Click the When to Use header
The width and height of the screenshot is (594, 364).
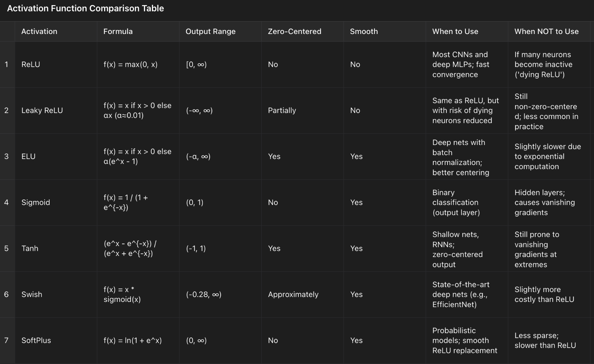point(455,31)
